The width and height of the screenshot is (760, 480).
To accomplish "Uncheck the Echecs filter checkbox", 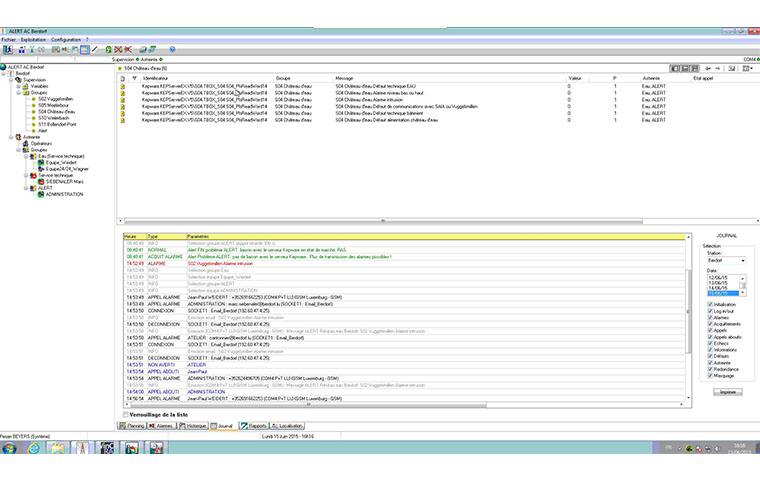I will tap(710, 343).
